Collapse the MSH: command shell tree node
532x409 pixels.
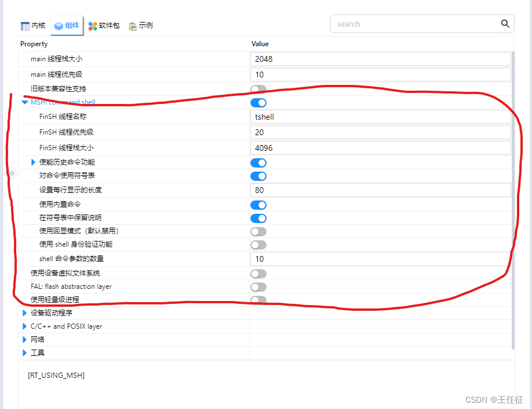[24, 102]
